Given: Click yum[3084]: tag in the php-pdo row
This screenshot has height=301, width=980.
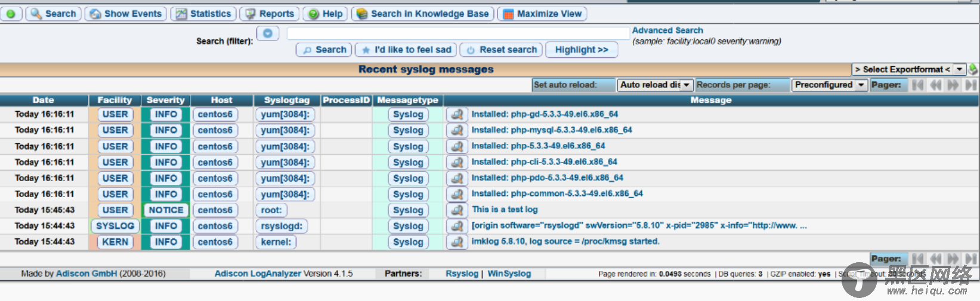Looking at the screenshot, I should pos(285,178).
